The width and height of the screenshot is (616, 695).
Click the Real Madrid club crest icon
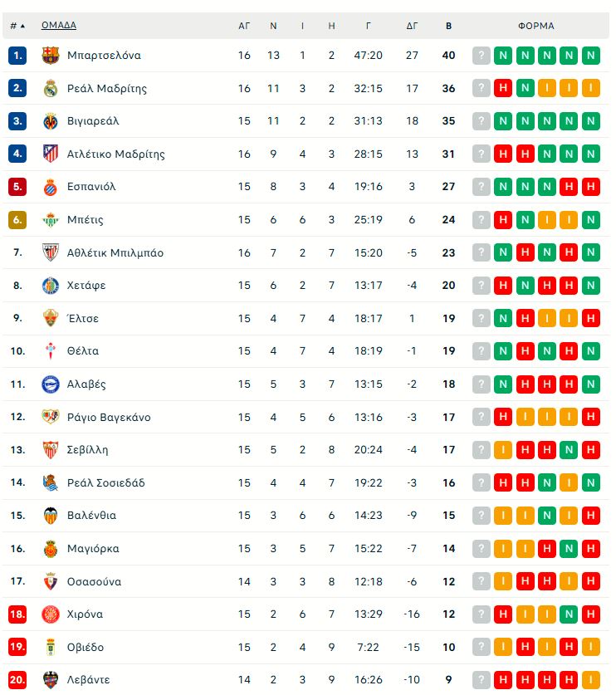(51, 89)
